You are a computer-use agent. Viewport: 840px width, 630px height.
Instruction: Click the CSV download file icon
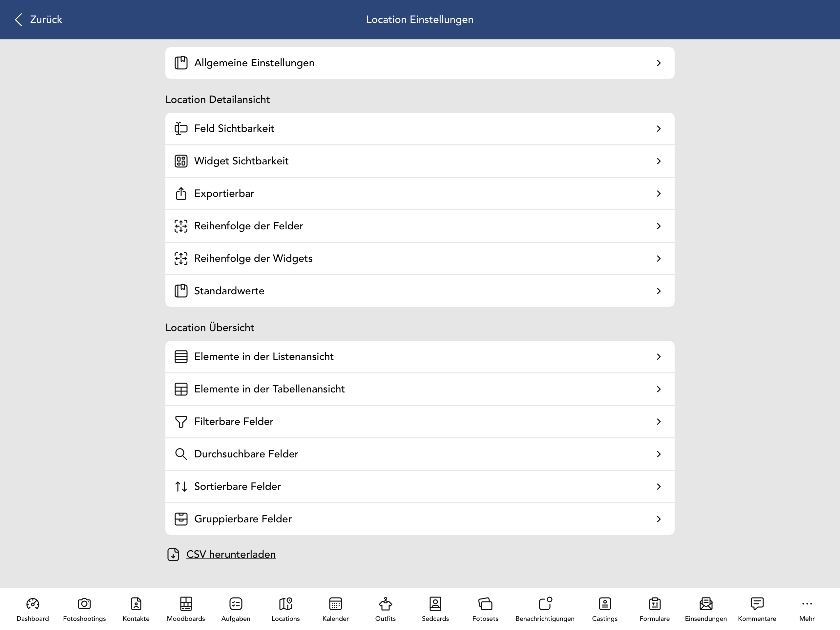(x=173, y=555)
